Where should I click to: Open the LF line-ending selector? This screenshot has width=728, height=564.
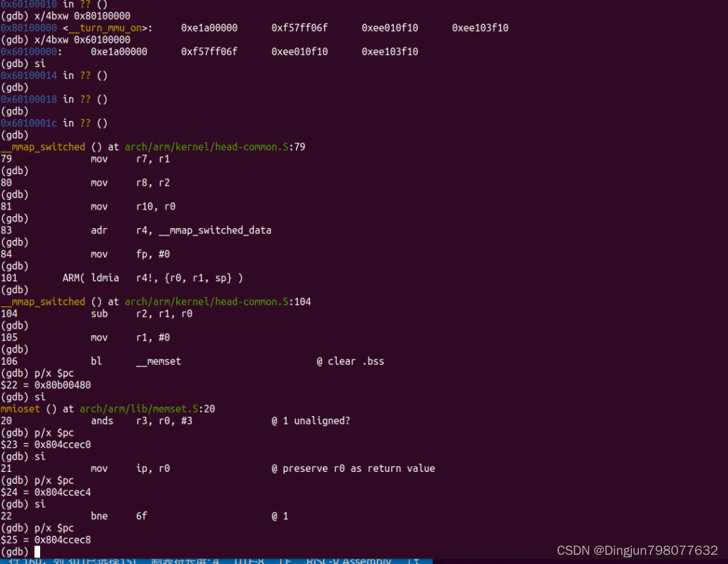pos(283,560)
